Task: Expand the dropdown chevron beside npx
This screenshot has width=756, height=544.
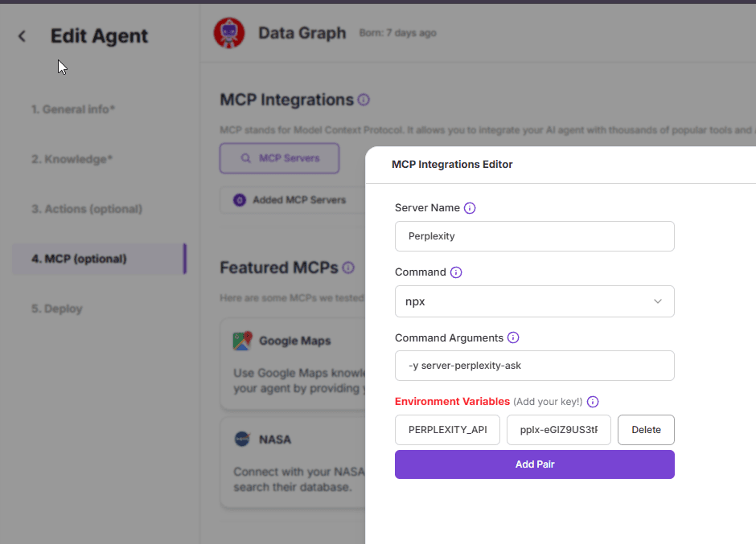Action: pos(658,301)
